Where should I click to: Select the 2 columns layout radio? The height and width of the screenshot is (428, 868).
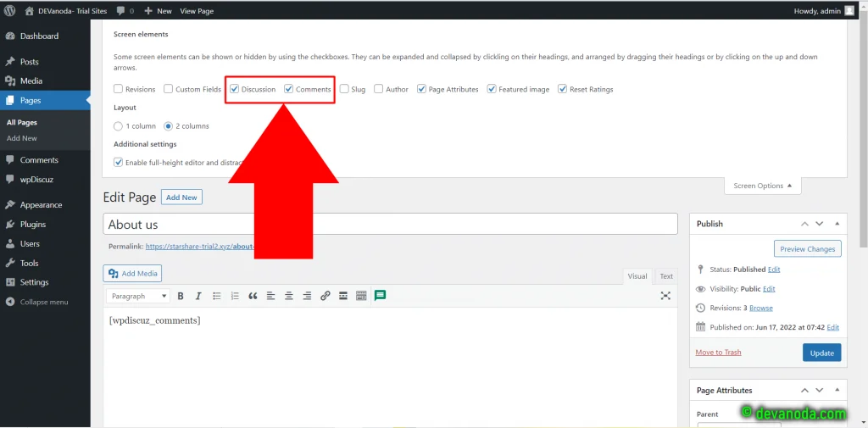169,125
